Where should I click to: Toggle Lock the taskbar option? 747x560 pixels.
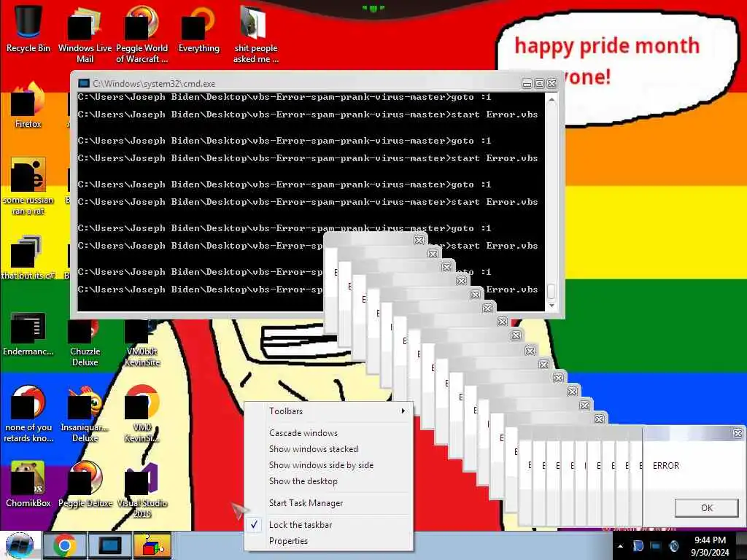coord(329,525)
